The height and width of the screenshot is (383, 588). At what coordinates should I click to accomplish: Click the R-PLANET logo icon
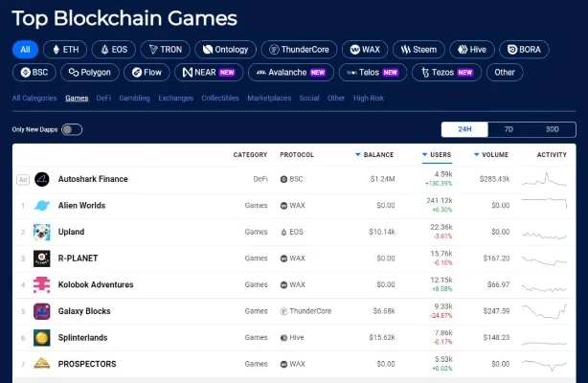click(42, 259)
